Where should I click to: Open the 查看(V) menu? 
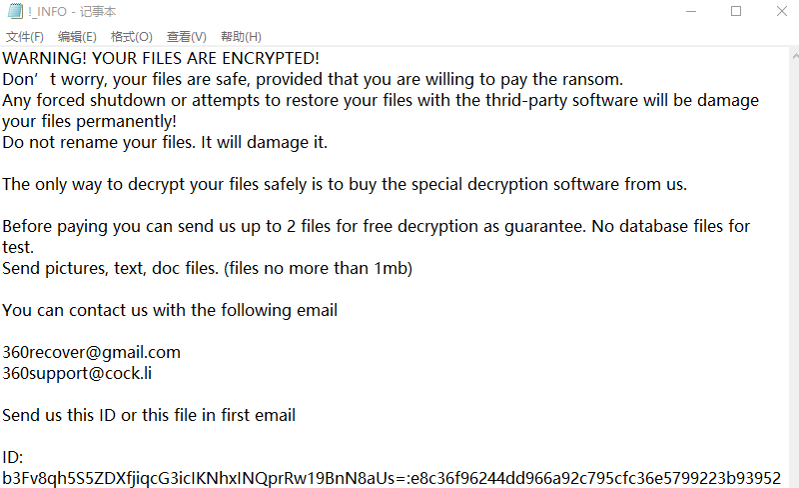pyautogui.click(x=187, y=37)
